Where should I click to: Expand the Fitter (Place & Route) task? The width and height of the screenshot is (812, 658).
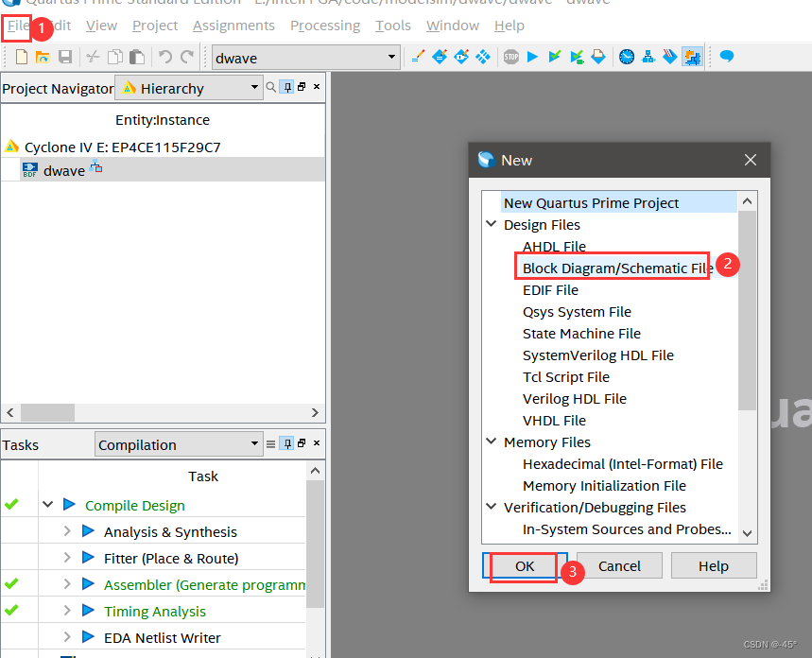67,557
